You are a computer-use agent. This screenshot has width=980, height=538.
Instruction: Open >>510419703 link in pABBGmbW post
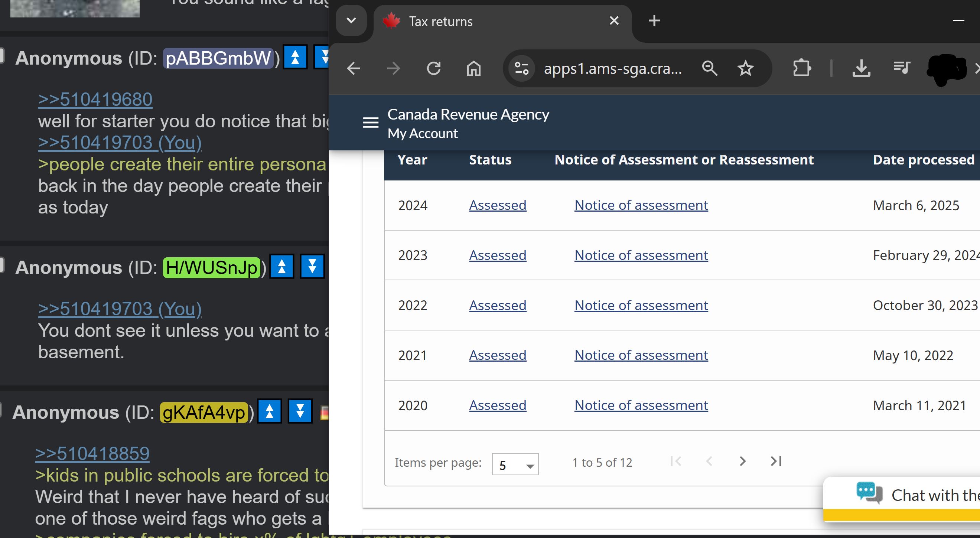pos(120,143)
